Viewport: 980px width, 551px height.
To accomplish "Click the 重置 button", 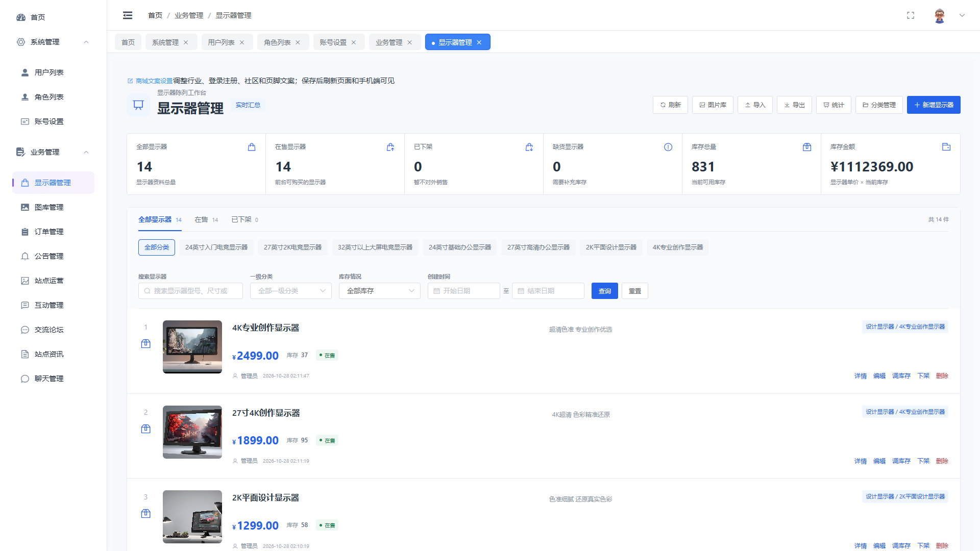I will (x=635, y=291).
